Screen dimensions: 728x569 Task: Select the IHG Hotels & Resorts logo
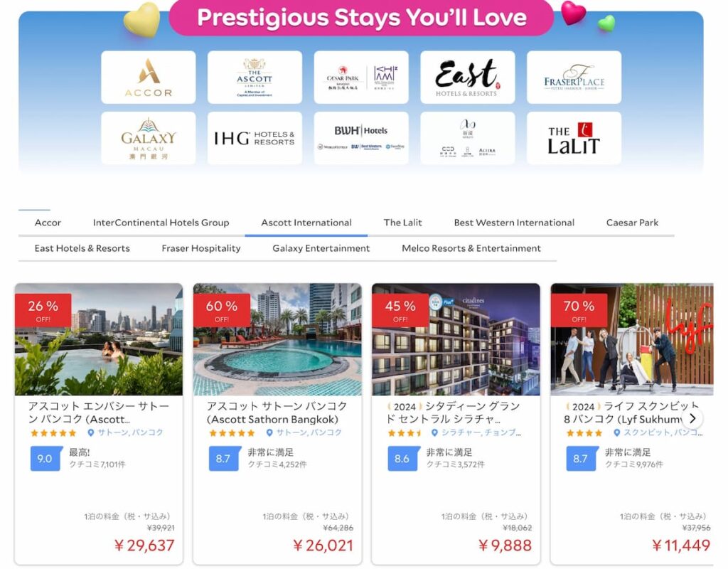pos(255,138)
